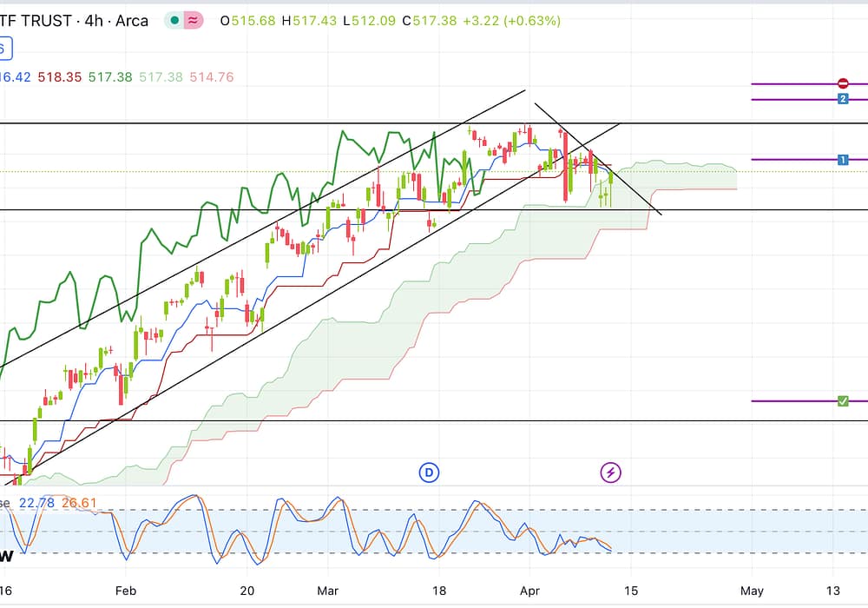Screen dimensions: 868x608
Task: Select the blue target marker labeled 2
Action: click(843, 100)
